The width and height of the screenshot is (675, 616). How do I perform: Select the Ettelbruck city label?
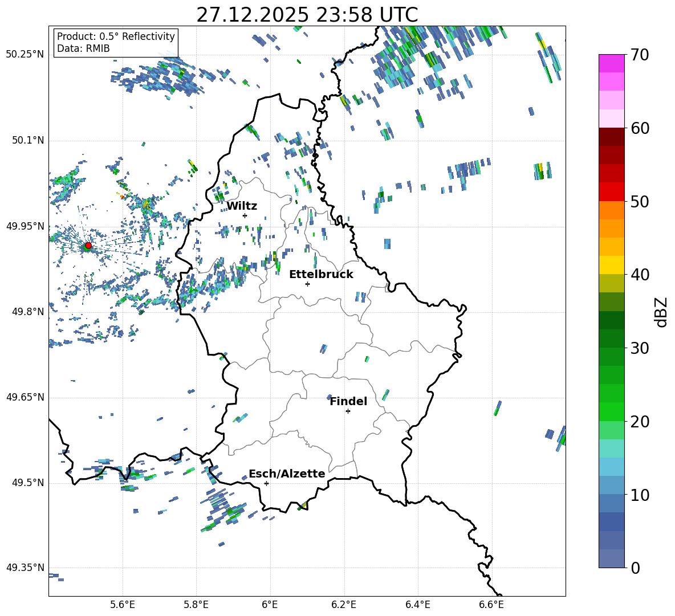(321, 275)
